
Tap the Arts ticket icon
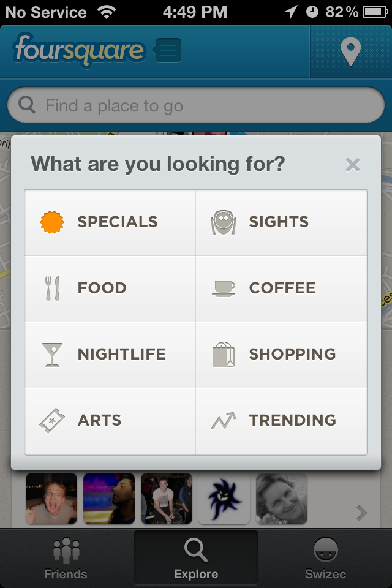tap(52, 420)
